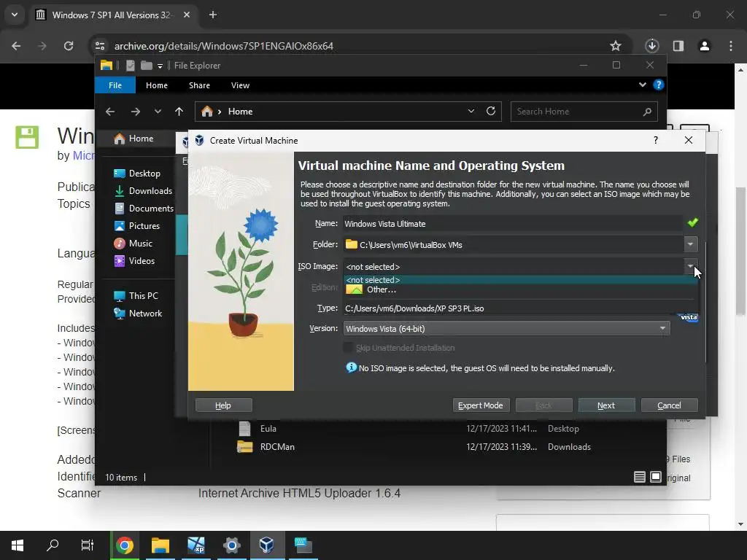Open the Version combo box Windows Vista (64-bit)
This screenshot has height=560, width=747.
pyautogui.click(x=506, y=329)
